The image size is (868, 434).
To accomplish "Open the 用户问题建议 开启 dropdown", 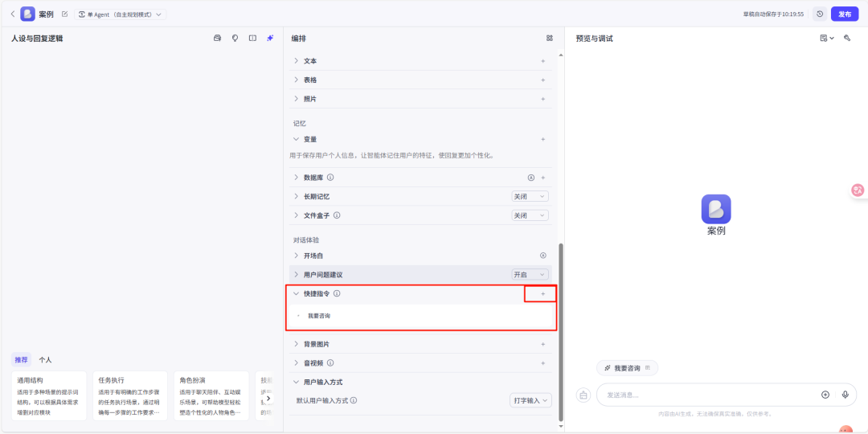I will click(530, 275).
